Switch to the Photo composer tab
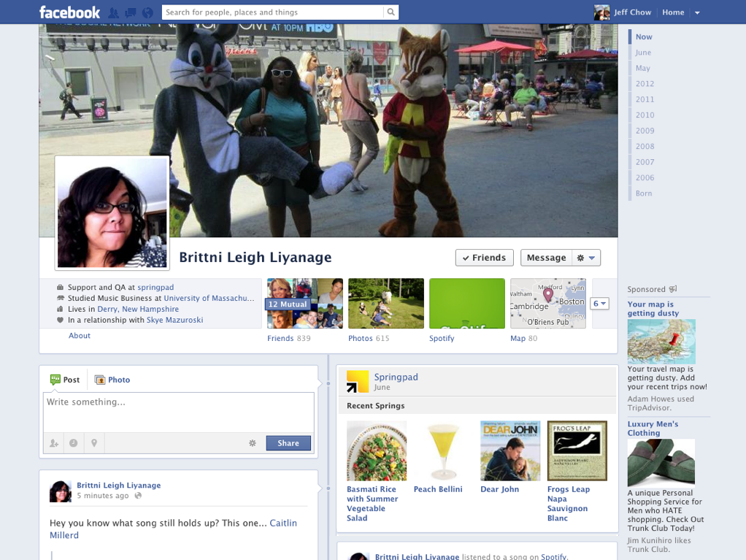 point(112,380)
